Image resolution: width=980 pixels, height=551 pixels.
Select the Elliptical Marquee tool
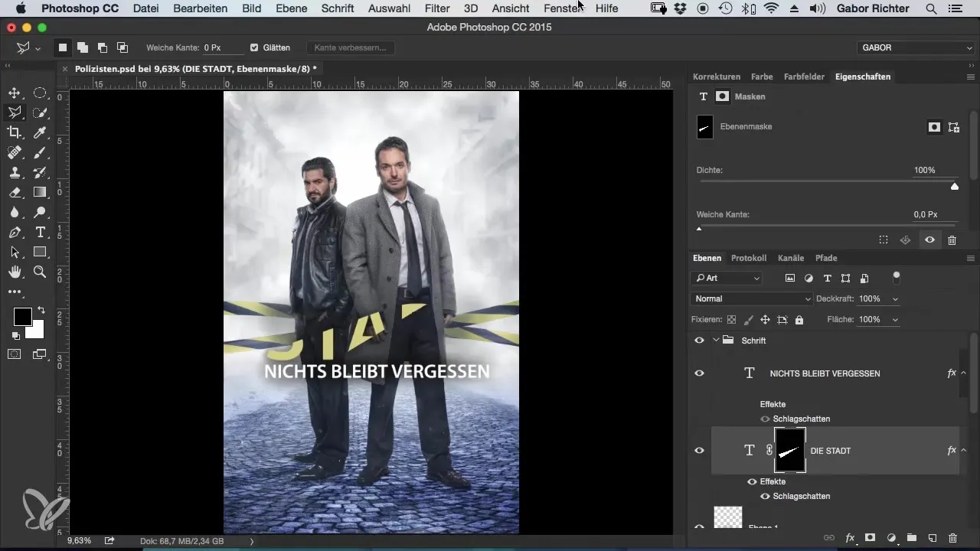pos(40,93)
